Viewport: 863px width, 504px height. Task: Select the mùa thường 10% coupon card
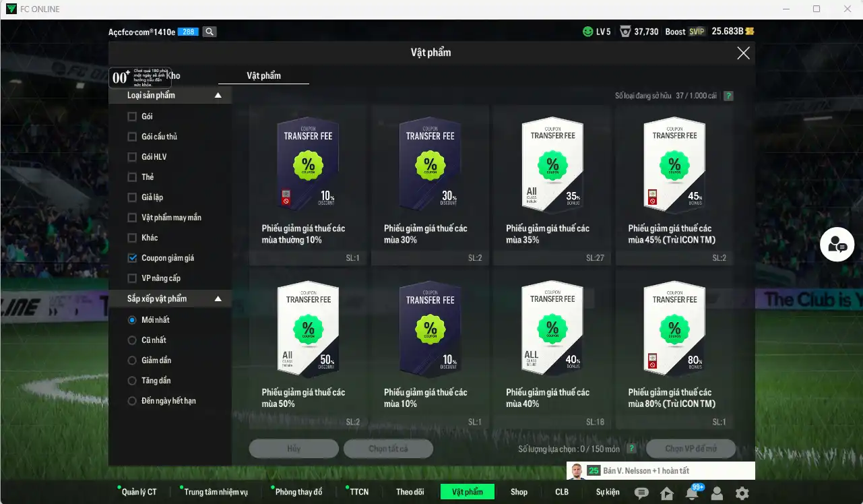coord(308,185)
